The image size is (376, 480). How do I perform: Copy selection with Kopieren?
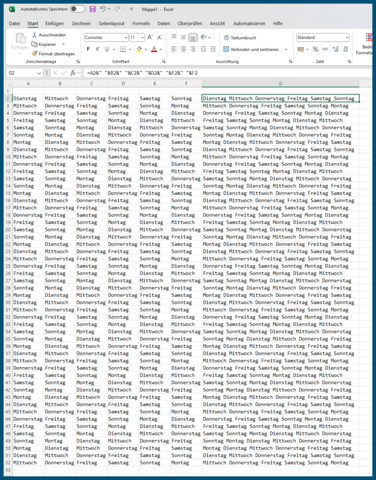click(x=44, y=44)
